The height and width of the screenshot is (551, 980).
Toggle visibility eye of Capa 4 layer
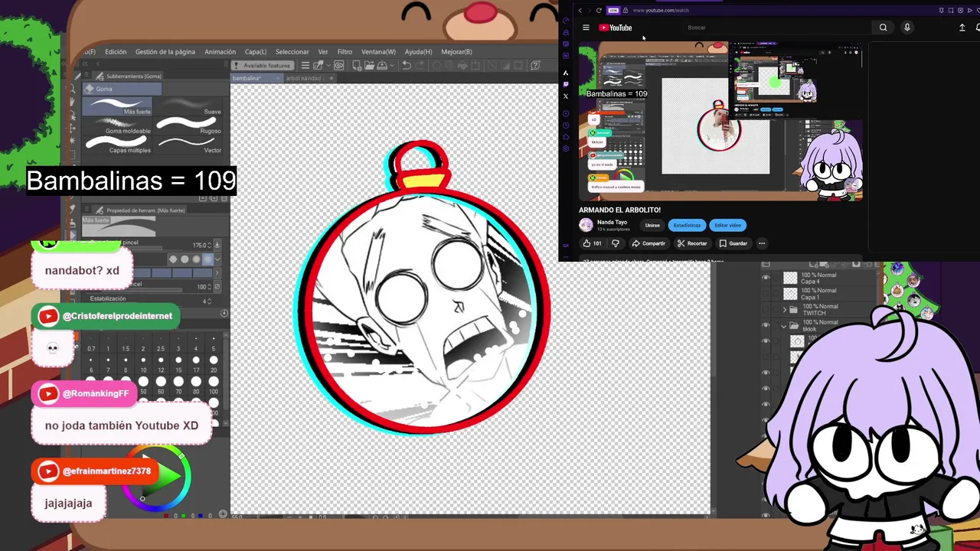coord(766,277)
